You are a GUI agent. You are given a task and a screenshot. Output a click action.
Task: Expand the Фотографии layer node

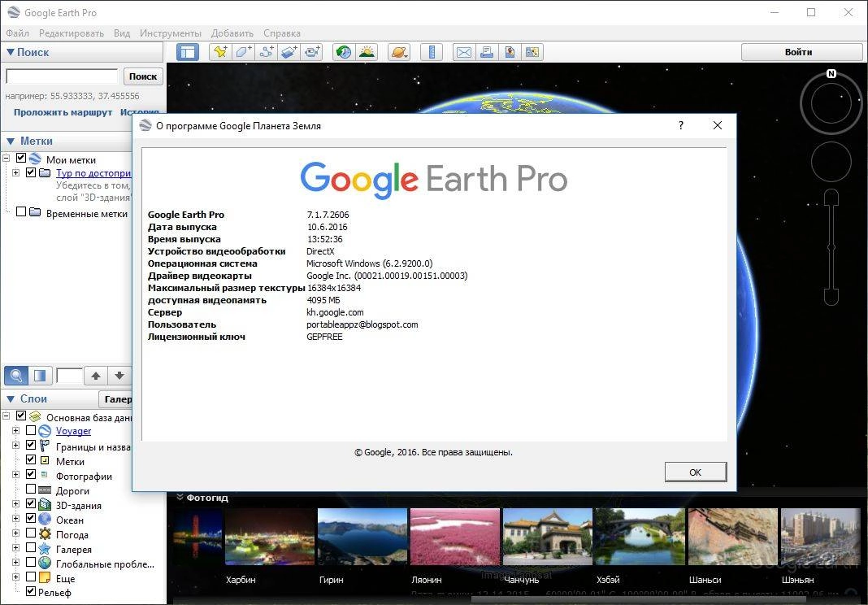[x=15, y=475]
